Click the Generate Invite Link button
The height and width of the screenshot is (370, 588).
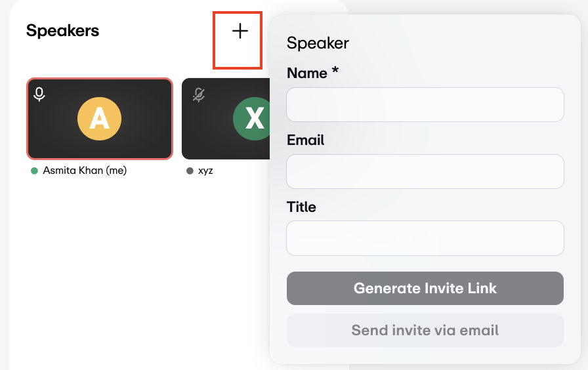pos(425,288)
